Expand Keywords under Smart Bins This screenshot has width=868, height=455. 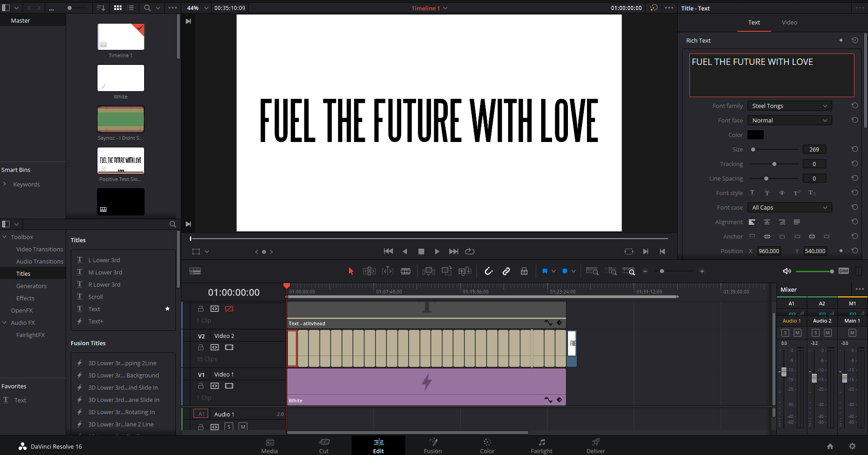click(5, 184)
